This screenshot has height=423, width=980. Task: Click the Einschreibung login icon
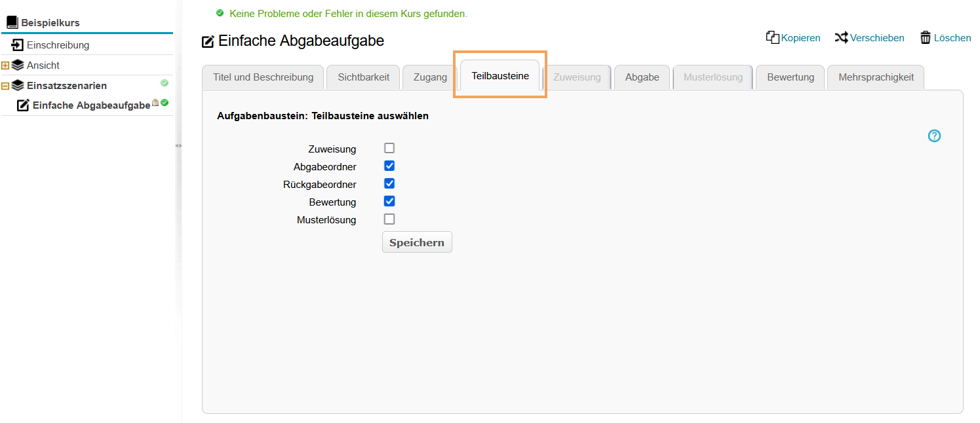tap(18, 45)
